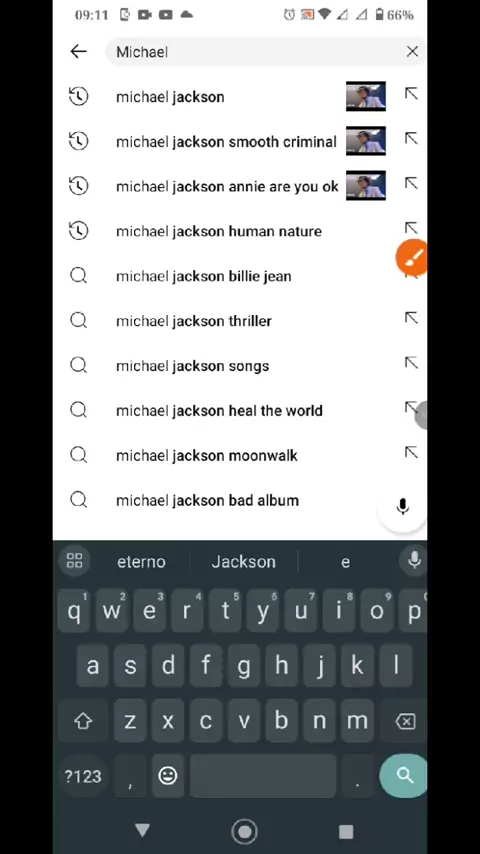Insert 'michael jackson thriller' suggestion using arrow
The width and height of the screenshot is (480, 854).
411,319
